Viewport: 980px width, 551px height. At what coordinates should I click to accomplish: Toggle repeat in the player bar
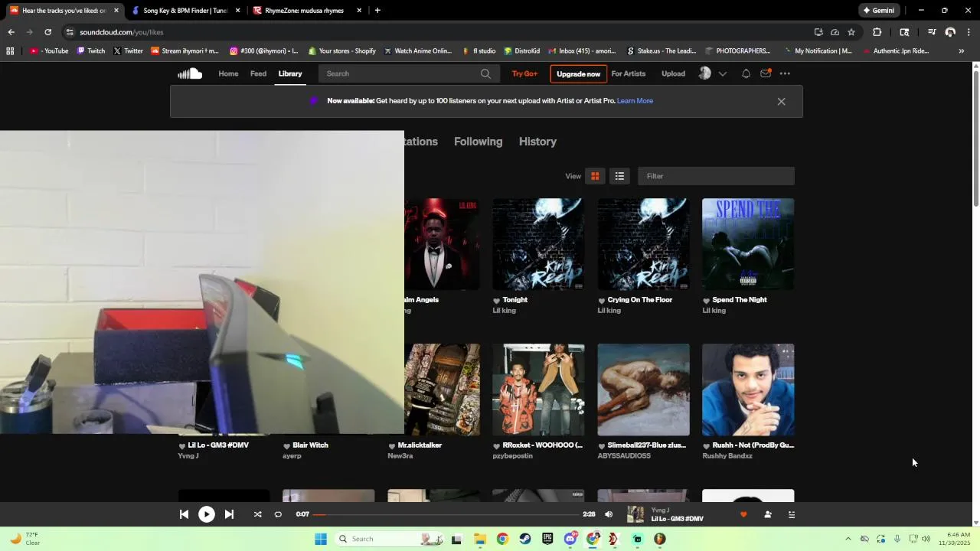[278, 514]
